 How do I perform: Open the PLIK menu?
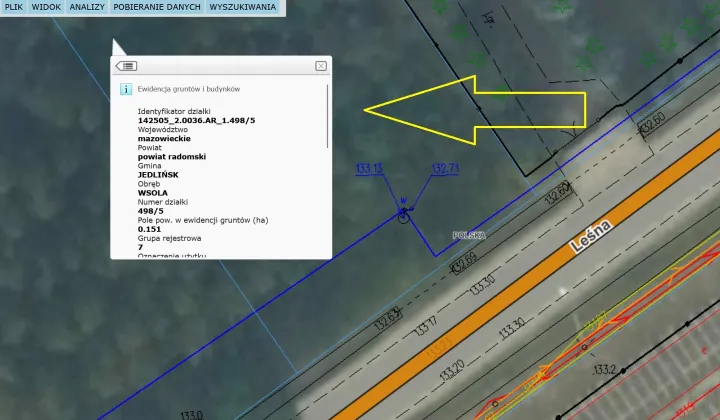(x=13, y=7)
